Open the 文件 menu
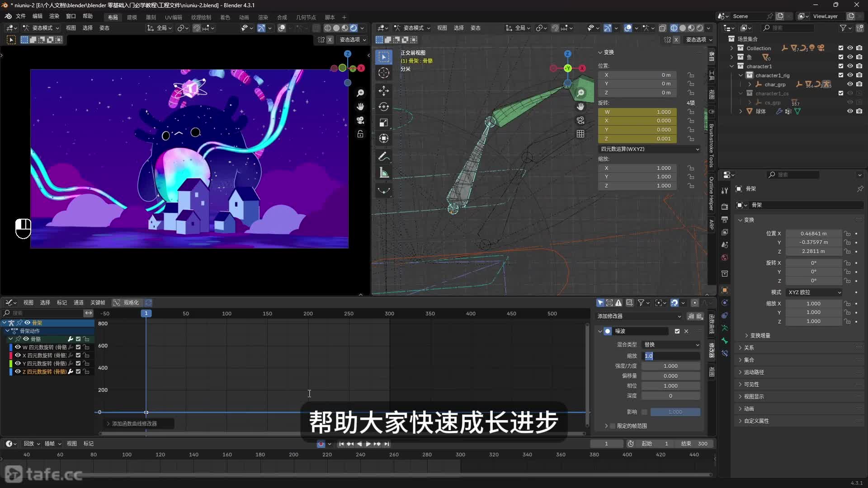Screen dimensions: 868x488 [x=21, y=16]
